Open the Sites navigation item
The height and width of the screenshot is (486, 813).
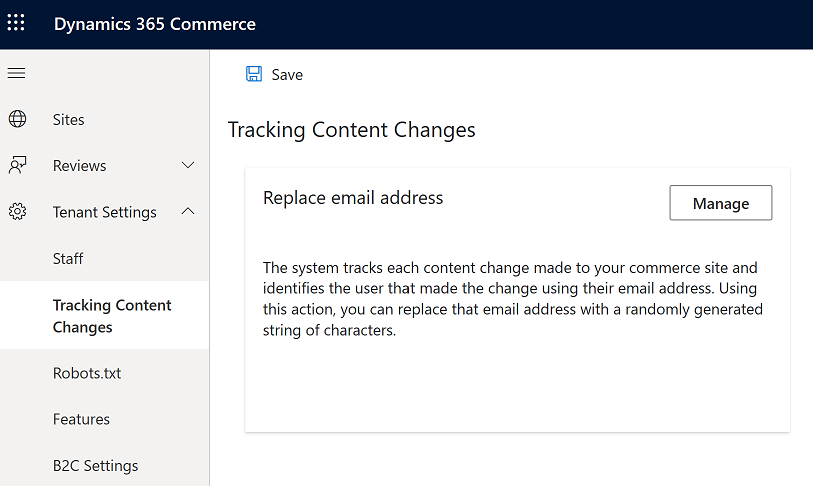point(69,119)
